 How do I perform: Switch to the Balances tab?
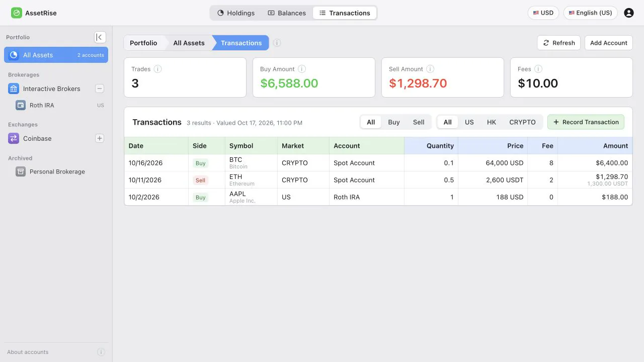click(287, 13)
